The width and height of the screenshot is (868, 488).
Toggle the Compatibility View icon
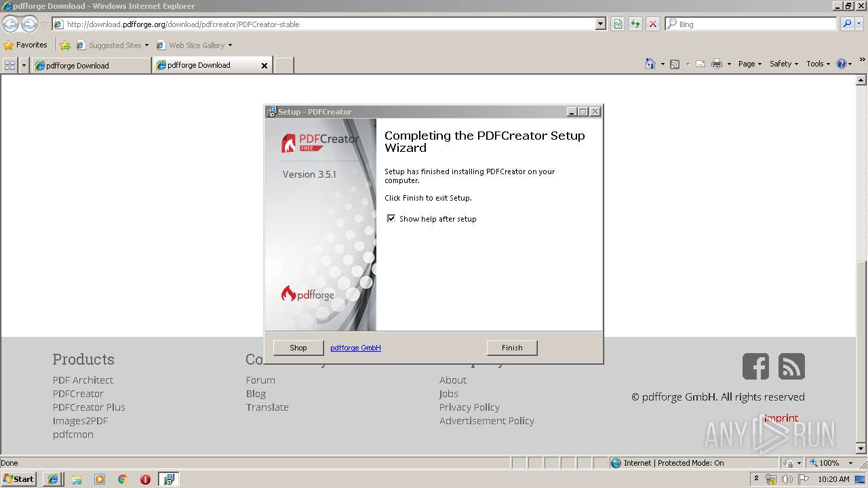(618, 24)
